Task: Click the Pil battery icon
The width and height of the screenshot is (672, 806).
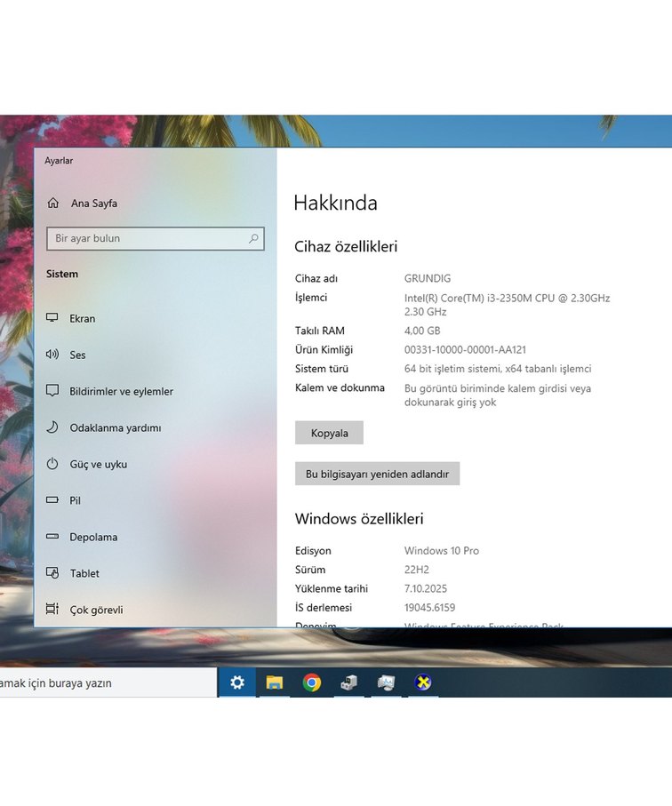Action: [52, 499]
